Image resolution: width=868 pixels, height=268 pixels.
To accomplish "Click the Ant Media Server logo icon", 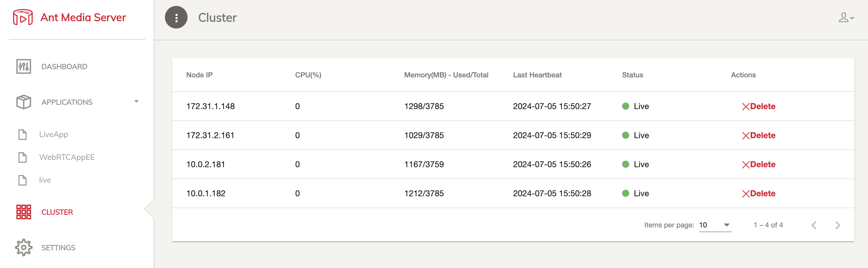I will 23,17.
